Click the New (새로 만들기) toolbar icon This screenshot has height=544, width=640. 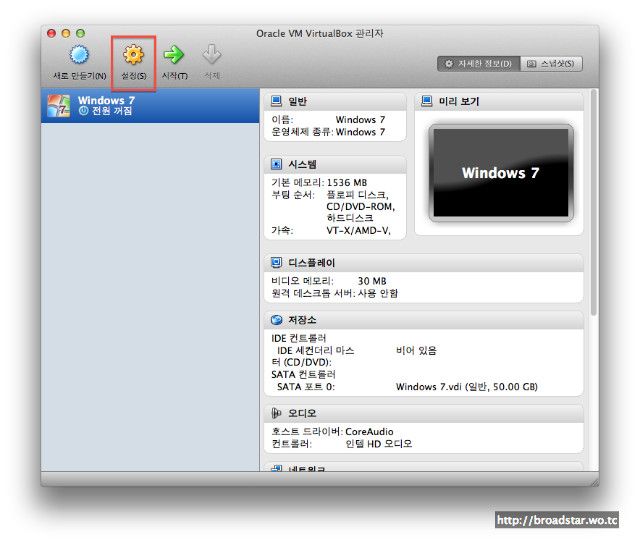(79, 55)
